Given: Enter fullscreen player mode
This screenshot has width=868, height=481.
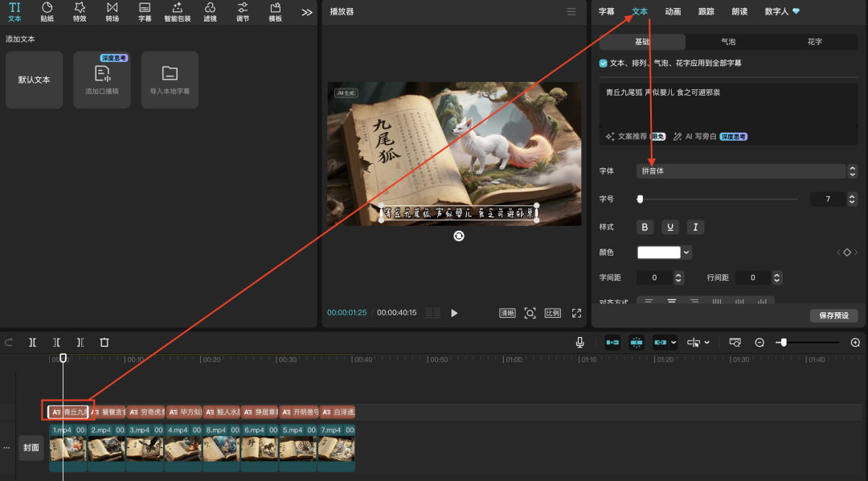Looking at the screenshot, I should pyautogui.click(x=576, y=313).
